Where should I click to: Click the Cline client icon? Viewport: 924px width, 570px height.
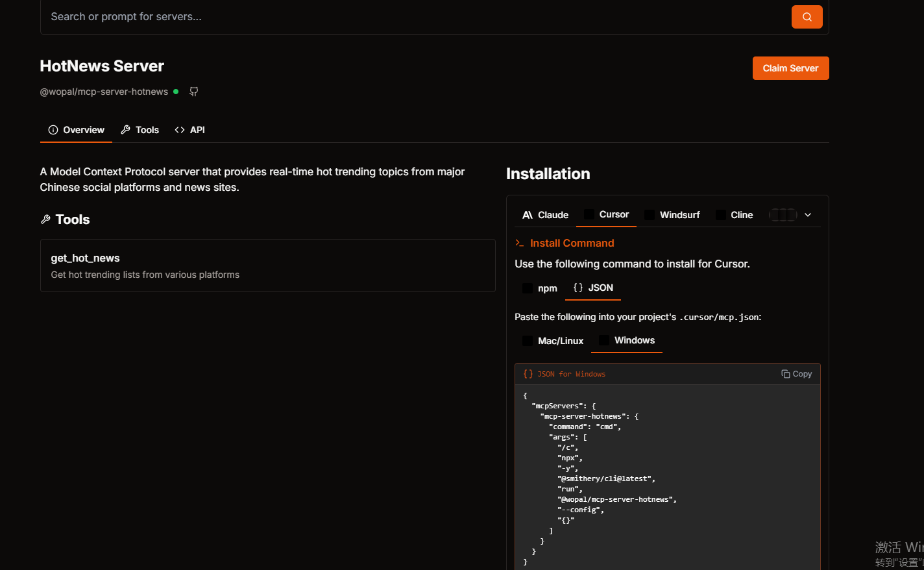721,215
